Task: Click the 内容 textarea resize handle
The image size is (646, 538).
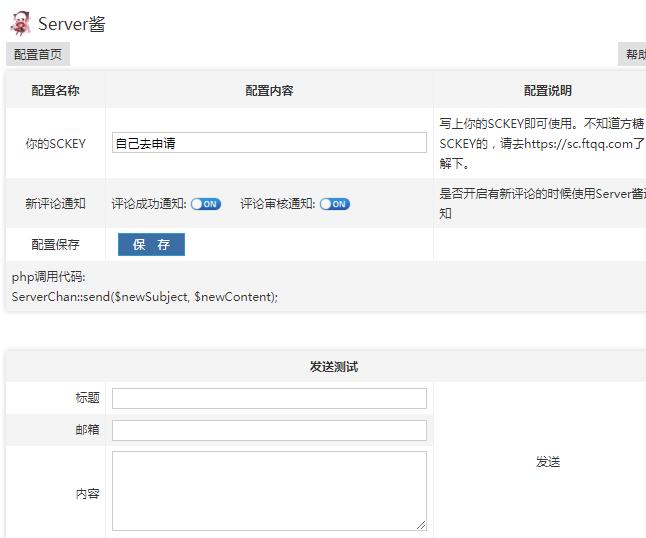Action: [421, 525]
